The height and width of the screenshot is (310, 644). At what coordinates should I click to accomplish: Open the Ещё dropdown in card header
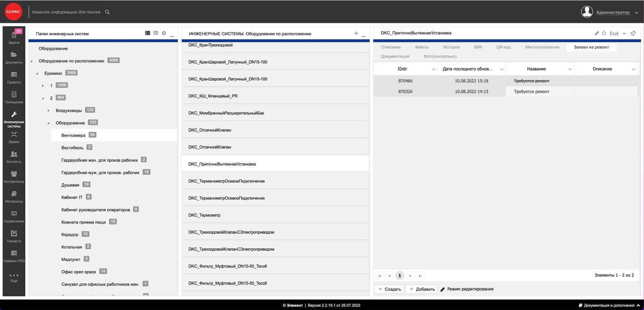pyautogui.click(x=617, y=33)
